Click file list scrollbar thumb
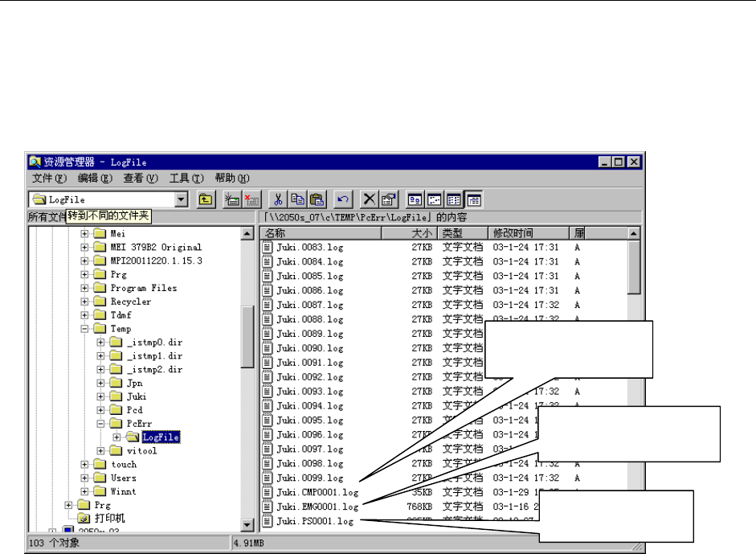This screenshot has width=756, height=554. pos(634,267)
